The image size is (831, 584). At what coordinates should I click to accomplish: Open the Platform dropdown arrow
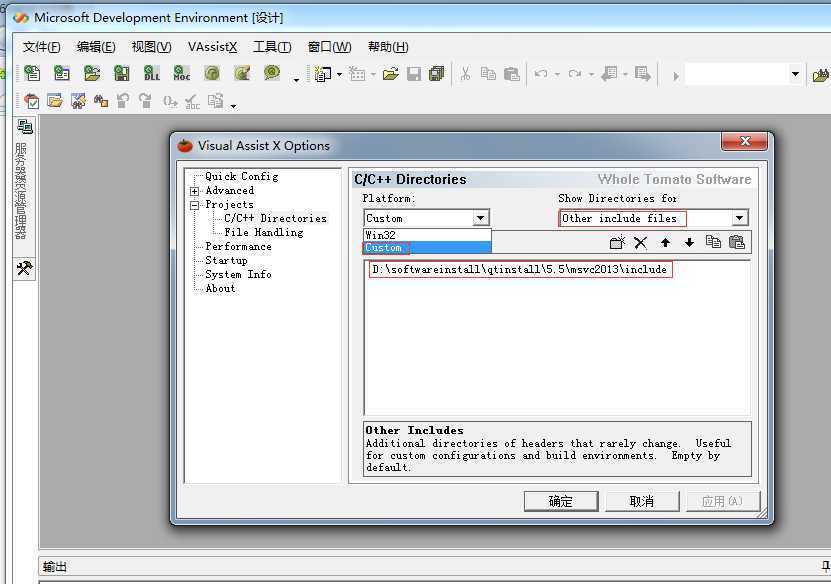[480, 218]
